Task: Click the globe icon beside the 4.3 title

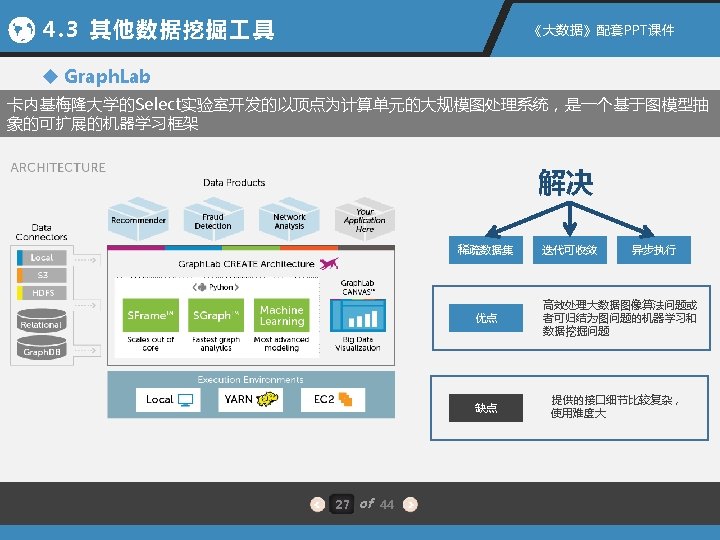Action: click(x=21, y=30)
